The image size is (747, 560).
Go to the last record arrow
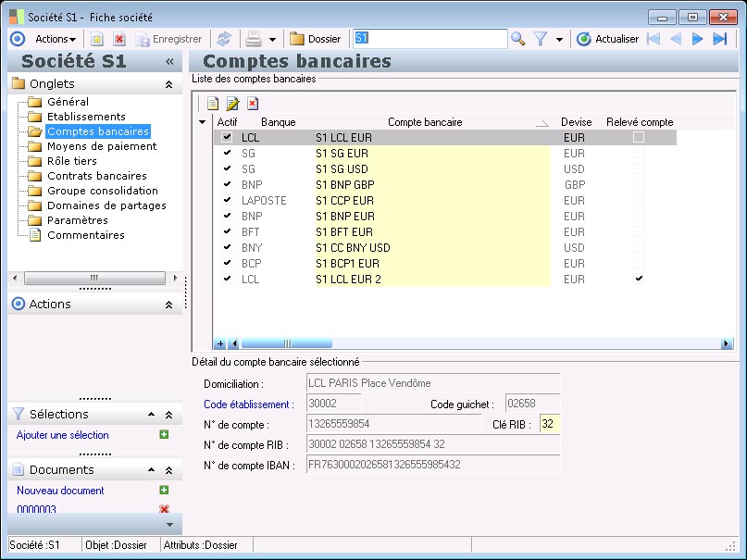point(719,39)
